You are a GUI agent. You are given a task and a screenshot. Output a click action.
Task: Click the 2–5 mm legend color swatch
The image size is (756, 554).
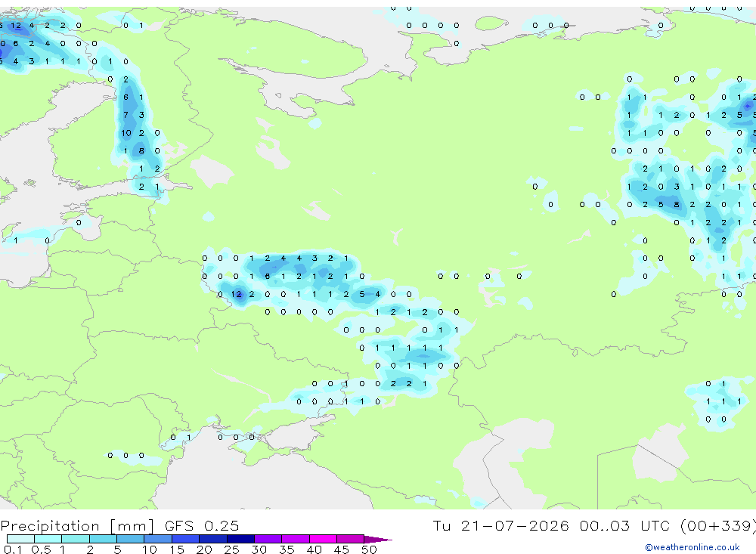[103, 539]
